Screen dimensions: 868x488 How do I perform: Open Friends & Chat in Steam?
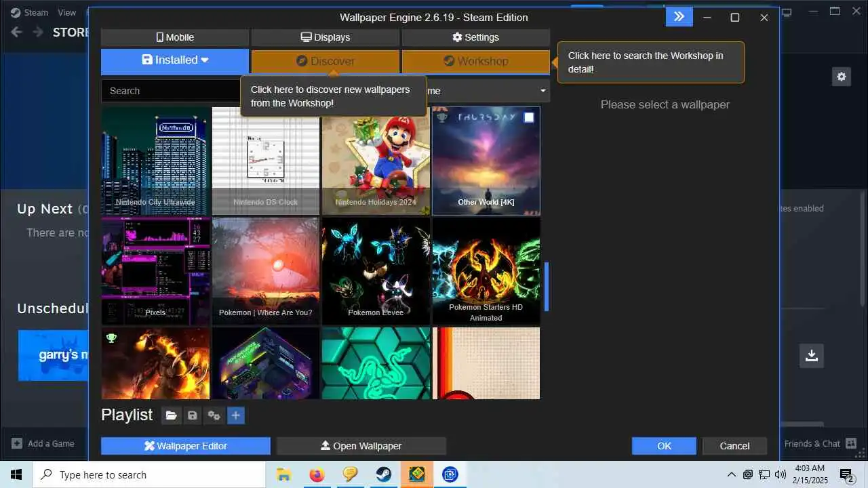click(820, 443)
